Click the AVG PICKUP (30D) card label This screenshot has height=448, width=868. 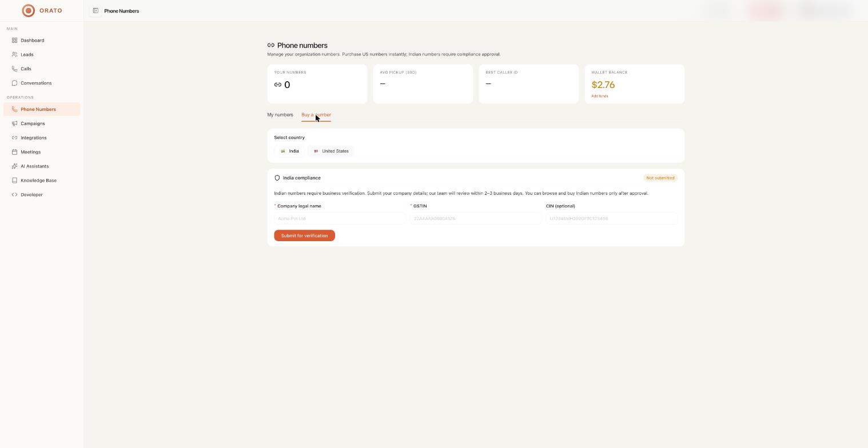pyautogui.click(x=398, y=73)
